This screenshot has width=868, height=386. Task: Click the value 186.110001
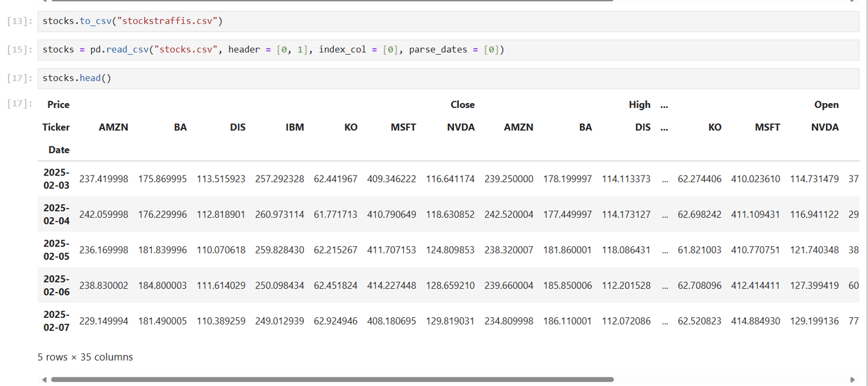[568, 321]
